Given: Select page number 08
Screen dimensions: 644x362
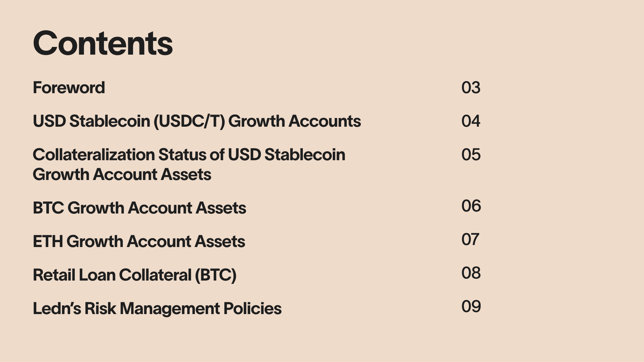Looking at the screenshot, I should 471,273.
